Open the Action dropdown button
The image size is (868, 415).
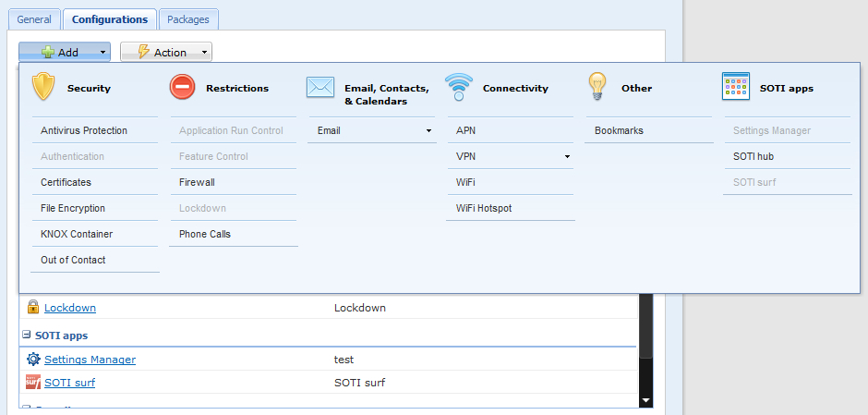[x=165, y=53]
